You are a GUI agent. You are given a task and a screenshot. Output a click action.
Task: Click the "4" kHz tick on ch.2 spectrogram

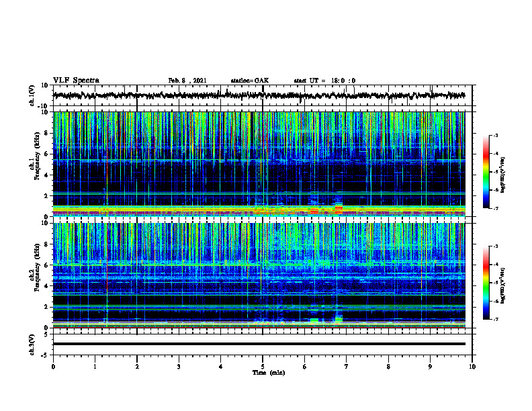click(x=46, y=286)
